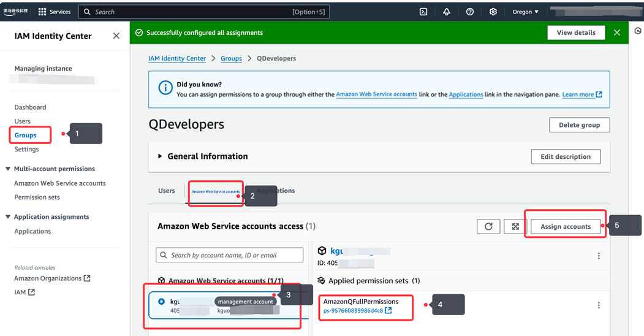Open Users in the navigation pane
Viewport: 644px width, 336px height.
tap(23, 121)
